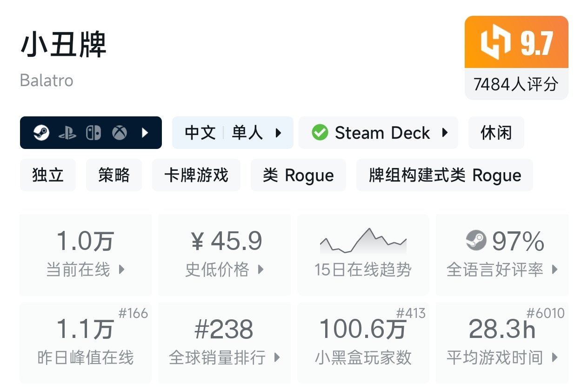Image resolution: width=588 pixels, height=391 pixels.
Task: Open 全语言好评率 review details
Action: point(502,254)
